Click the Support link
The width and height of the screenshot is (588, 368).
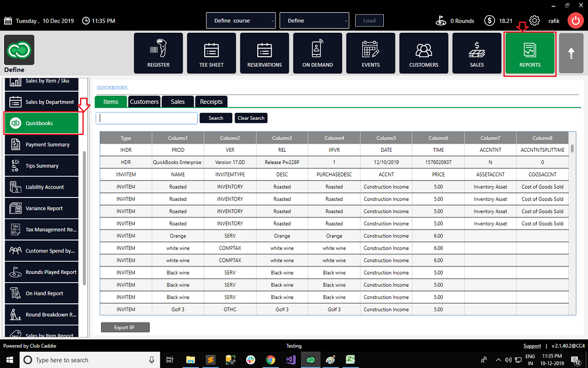click(x=532, y=346)
